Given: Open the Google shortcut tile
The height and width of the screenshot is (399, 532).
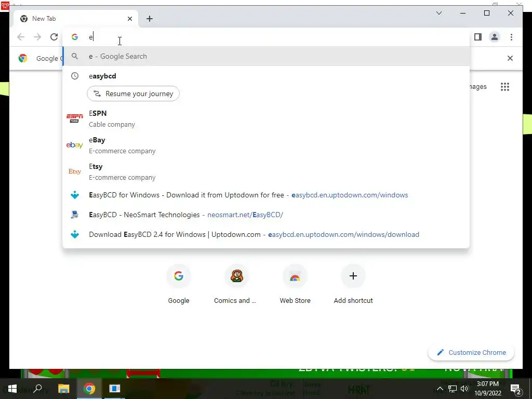Looking at the screenshot, I should coord(179,285).
